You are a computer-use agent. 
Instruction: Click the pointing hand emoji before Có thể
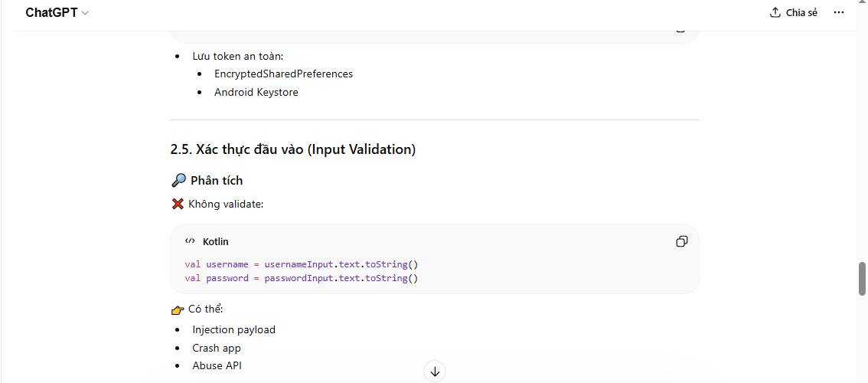[178, 309]
